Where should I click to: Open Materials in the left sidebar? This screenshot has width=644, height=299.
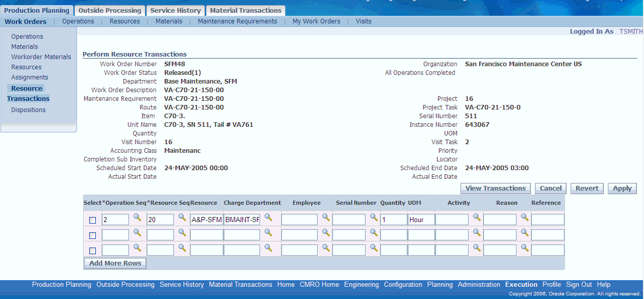pyautogui.click(x=24, y=47)
